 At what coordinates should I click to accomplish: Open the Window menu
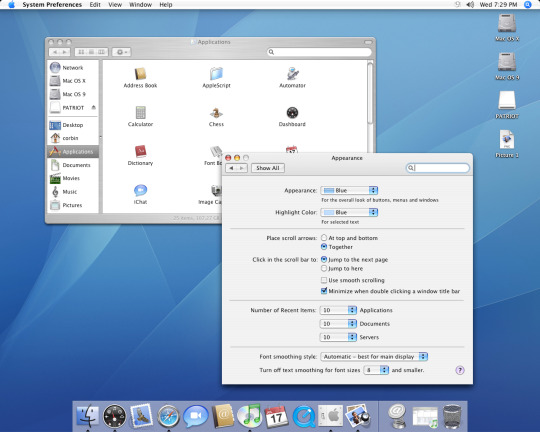point(141,4)
